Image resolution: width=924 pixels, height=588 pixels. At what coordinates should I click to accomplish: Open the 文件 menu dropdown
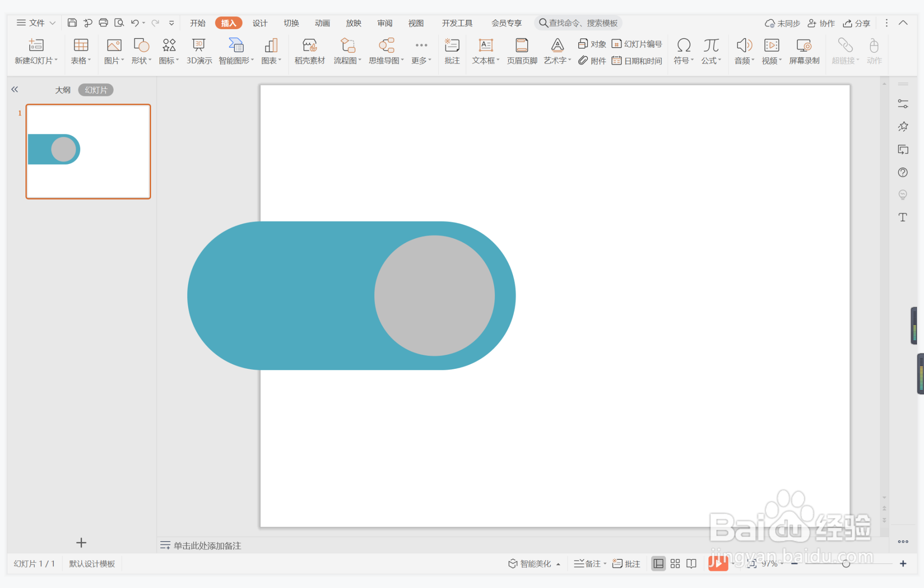tap(36, 23)
